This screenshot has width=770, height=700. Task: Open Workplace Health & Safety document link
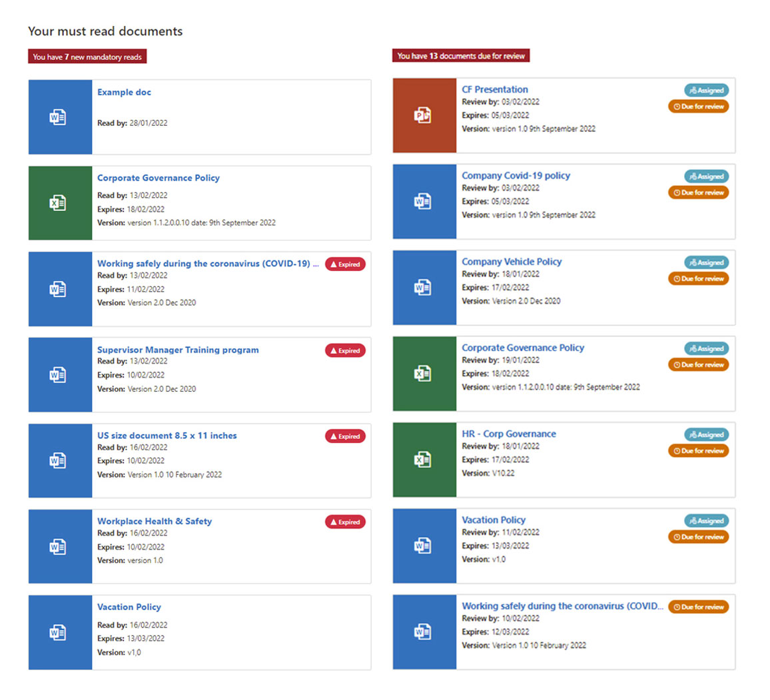[x=154, y=522]
